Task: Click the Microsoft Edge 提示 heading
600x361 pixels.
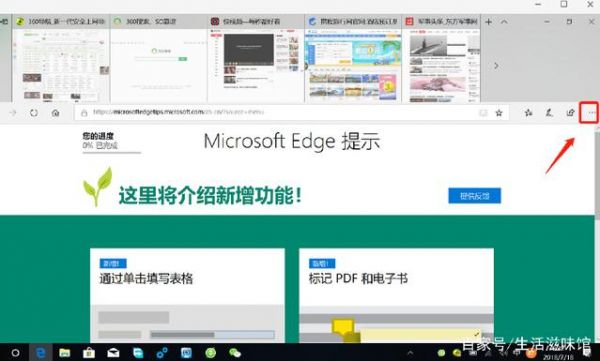Action: pos(292,141)
